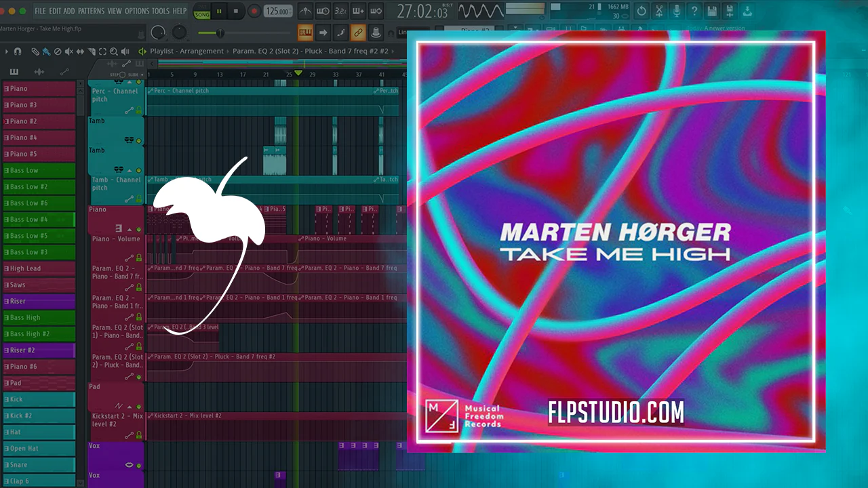
Task: Expand the Piano track group triangle
Action: point(130,229)
